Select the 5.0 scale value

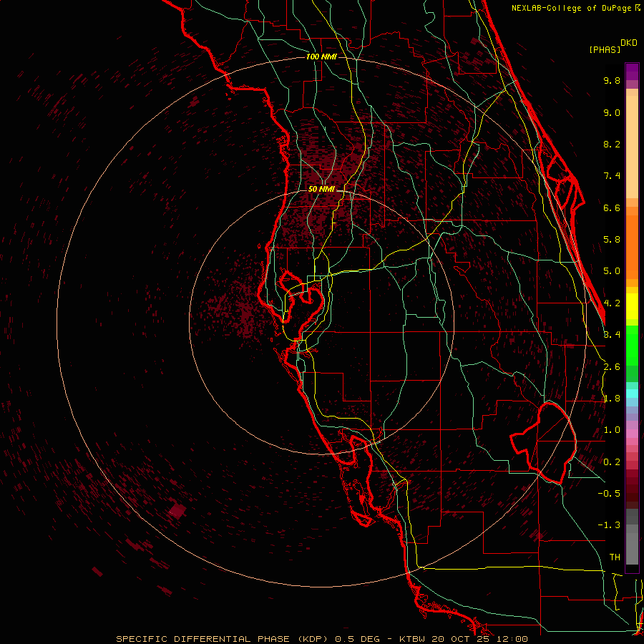[612, 271]
